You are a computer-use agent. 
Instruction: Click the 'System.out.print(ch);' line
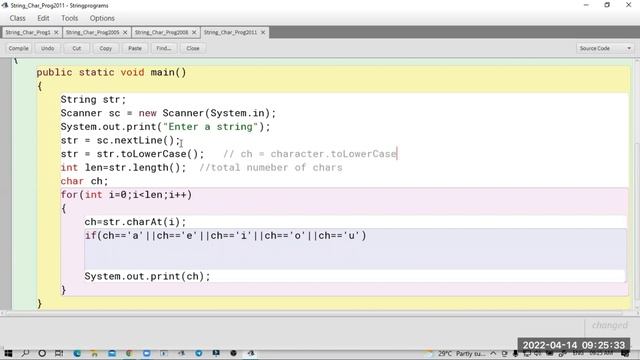click(x=147, y=276)
